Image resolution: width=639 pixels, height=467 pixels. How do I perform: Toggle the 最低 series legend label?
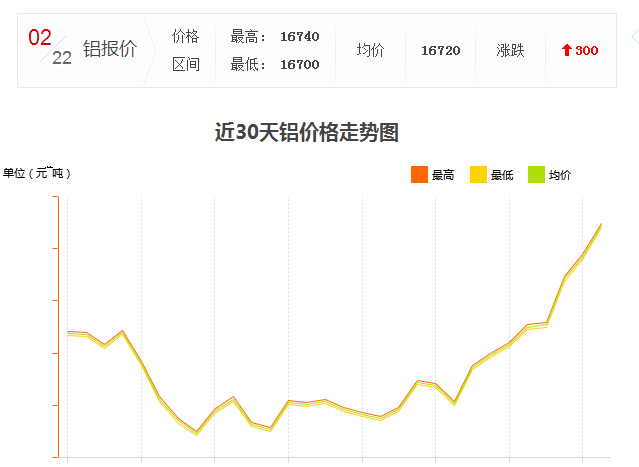[x=502, y=176]
